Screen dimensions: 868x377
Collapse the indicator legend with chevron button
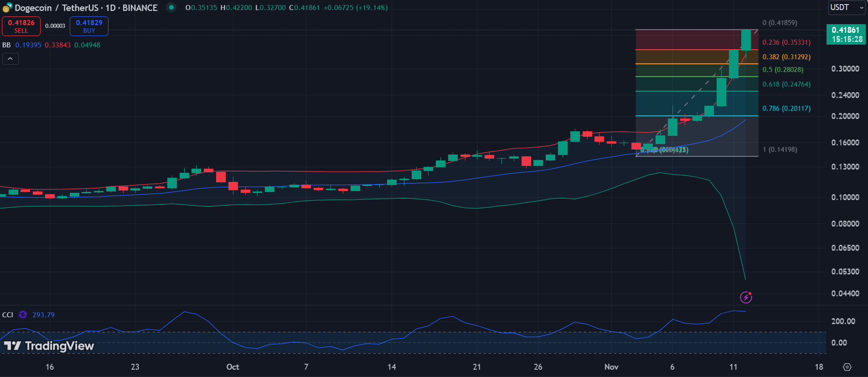[x=10, y=59]
